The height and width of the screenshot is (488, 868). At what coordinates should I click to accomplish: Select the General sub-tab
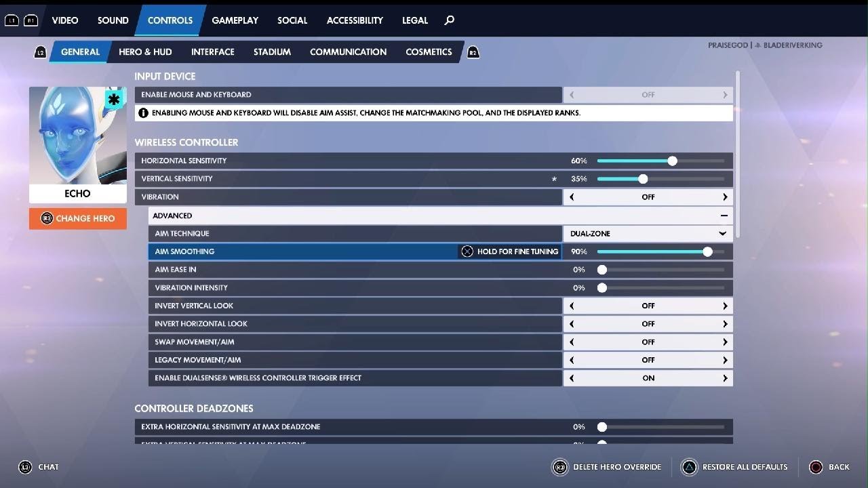point(80,52)
